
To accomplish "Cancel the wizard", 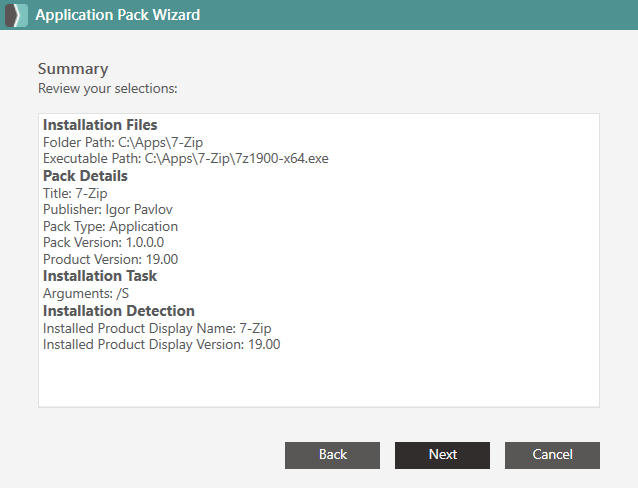I will pyautogui.click(x=552, y=455).
